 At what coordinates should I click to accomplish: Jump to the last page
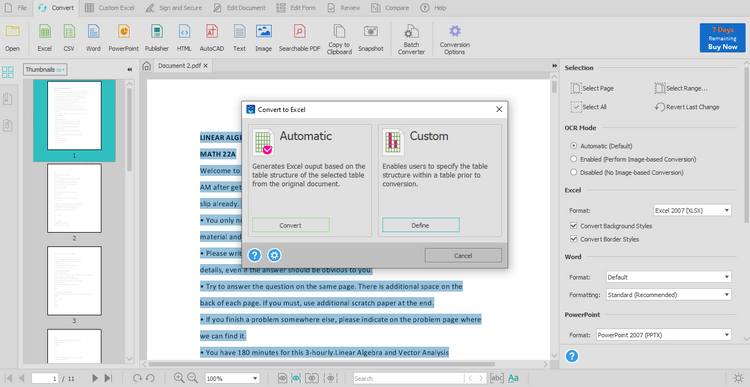click(x=109, y=378)
